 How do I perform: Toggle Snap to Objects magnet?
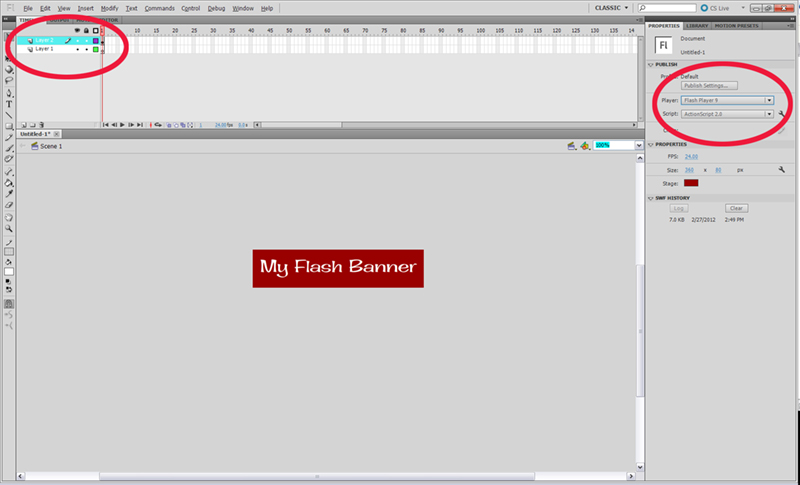pyautogui.click(x=9, y=304)
